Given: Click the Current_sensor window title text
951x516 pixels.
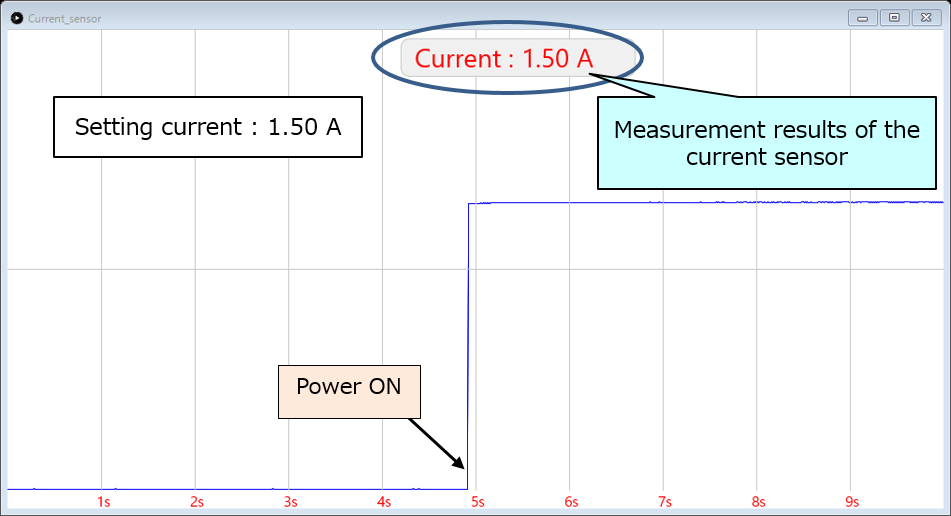Looking at the screenshot, I should pos(64,18).
